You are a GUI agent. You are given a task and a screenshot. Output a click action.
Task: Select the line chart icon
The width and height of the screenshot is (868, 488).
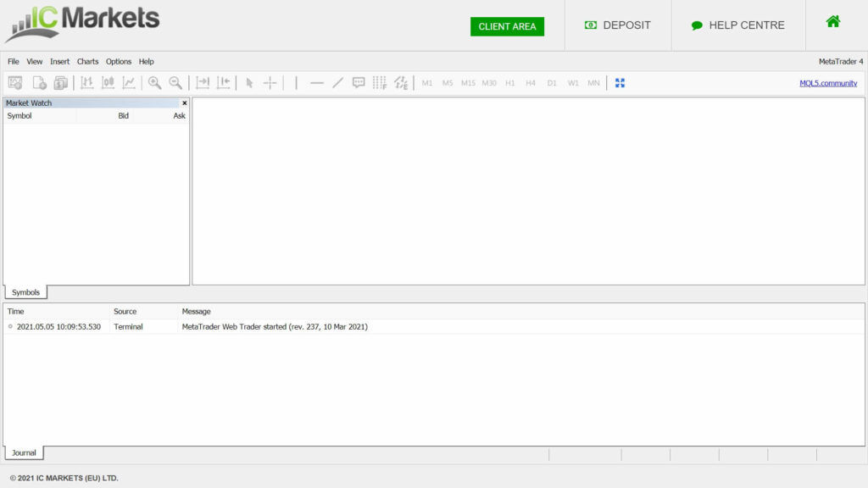pos(129,83)
